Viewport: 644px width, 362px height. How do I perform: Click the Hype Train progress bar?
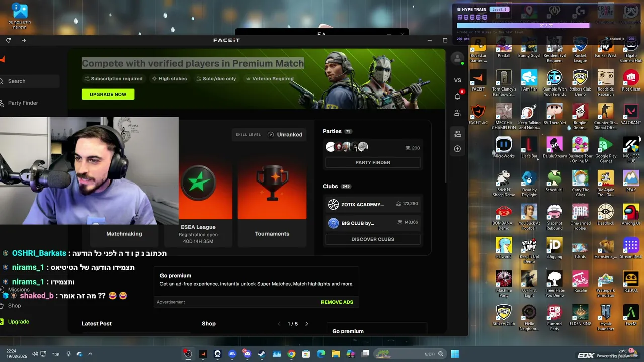point(523,25)
